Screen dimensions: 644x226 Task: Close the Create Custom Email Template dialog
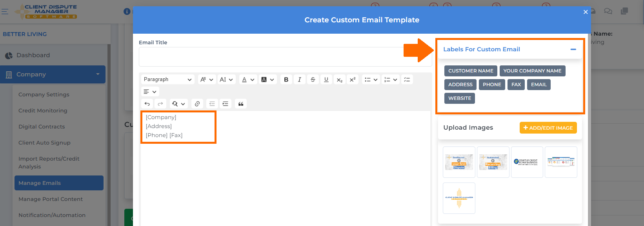coord(586,12)
